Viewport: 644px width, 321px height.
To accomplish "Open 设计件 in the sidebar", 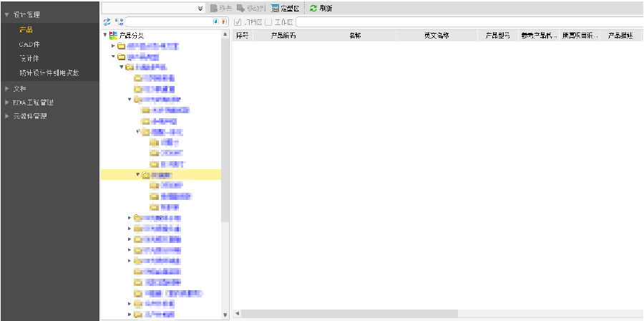I will click(x=29, y=58).
